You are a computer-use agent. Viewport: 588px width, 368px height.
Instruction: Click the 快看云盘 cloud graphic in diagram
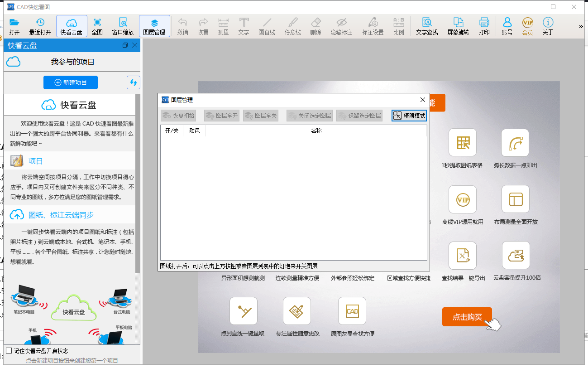[x=74, y=308]
